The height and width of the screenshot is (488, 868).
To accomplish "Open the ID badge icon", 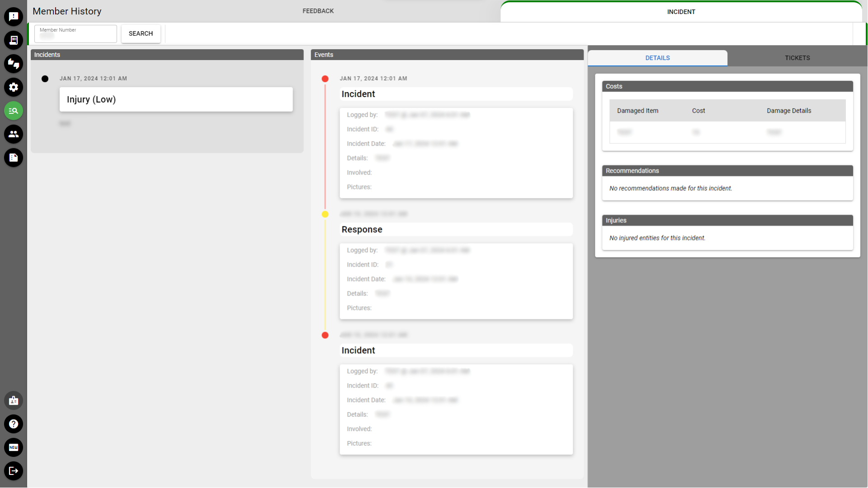I will (x=14, y=401).
